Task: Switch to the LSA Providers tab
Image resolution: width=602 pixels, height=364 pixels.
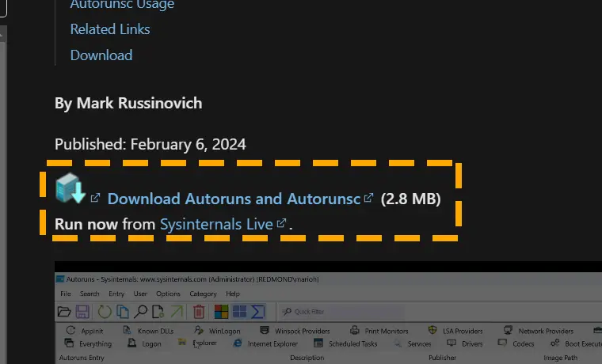Action: [x=455, y=331]
